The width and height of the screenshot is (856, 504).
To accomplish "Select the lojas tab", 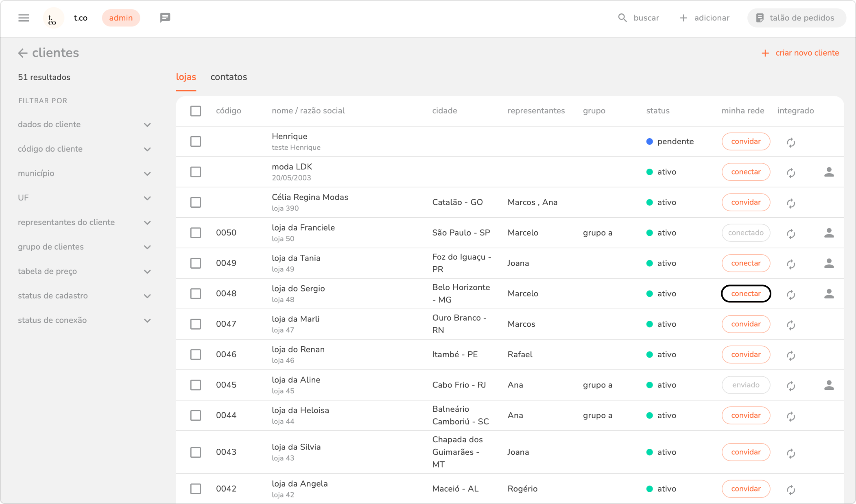I will point(186,77).
